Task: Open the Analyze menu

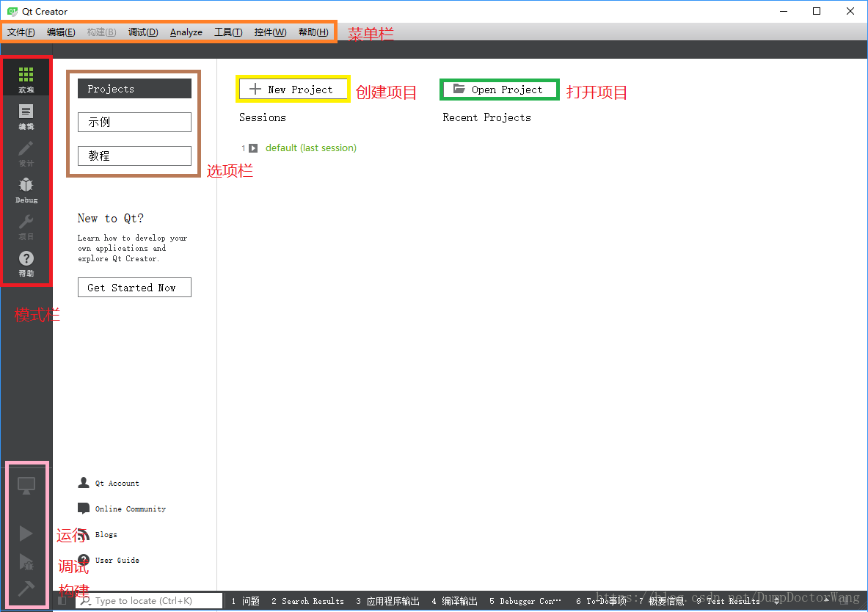Action: (186, 32)
